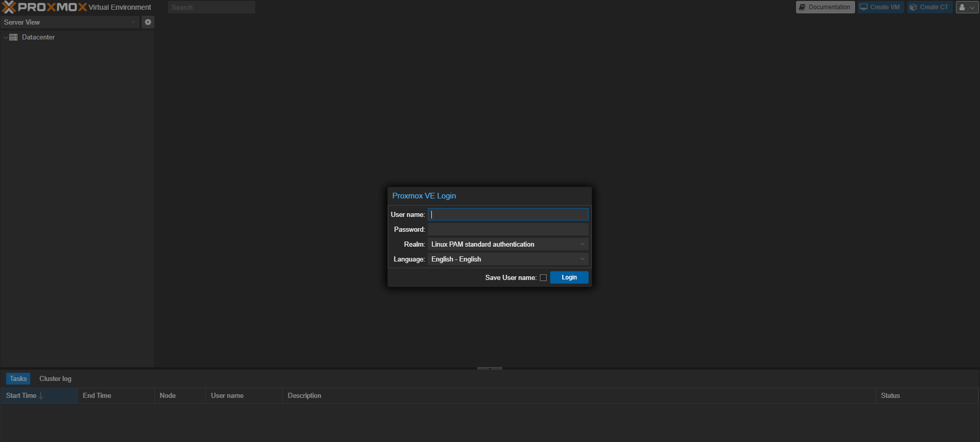Click the top Search box
The image size is (980, 442).
[211, 7]
